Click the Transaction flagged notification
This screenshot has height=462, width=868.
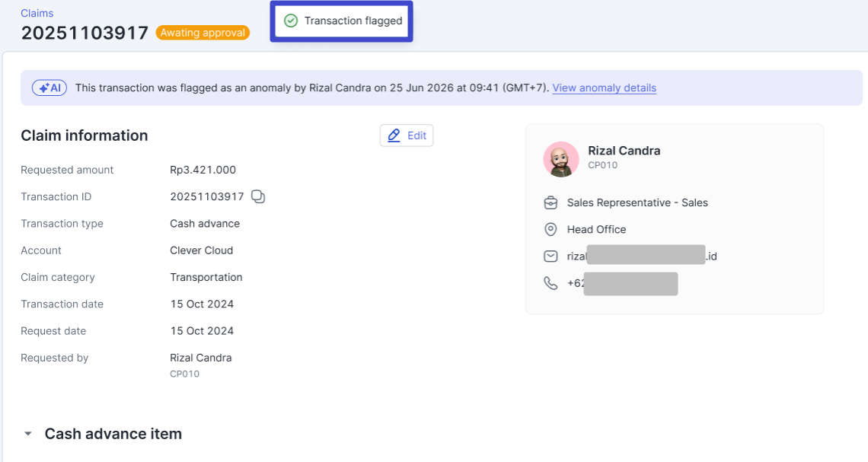342,21
